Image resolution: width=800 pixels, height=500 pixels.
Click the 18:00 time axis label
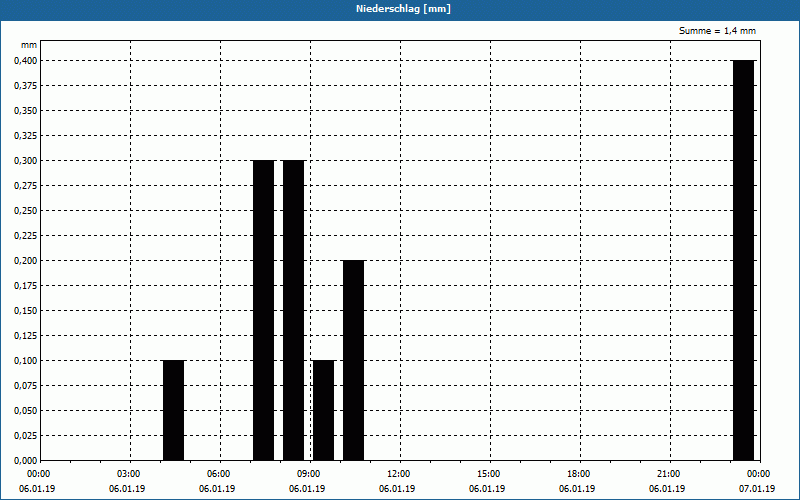point(578,474)
